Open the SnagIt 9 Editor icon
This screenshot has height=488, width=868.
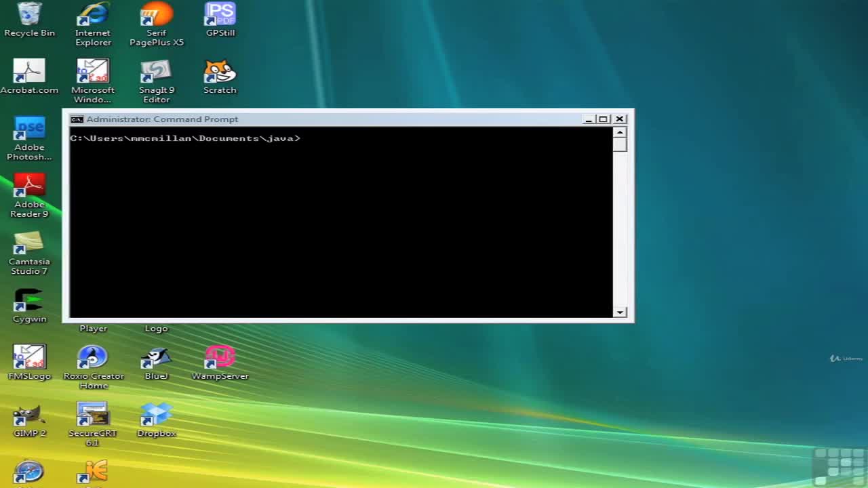pos(157,81)
